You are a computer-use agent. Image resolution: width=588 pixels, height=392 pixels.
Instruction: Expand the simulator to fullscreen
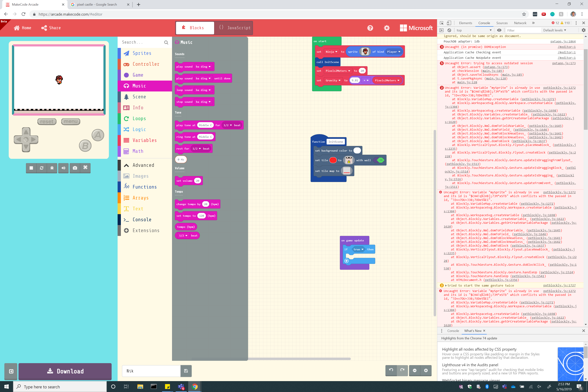[x=85, y=168]
